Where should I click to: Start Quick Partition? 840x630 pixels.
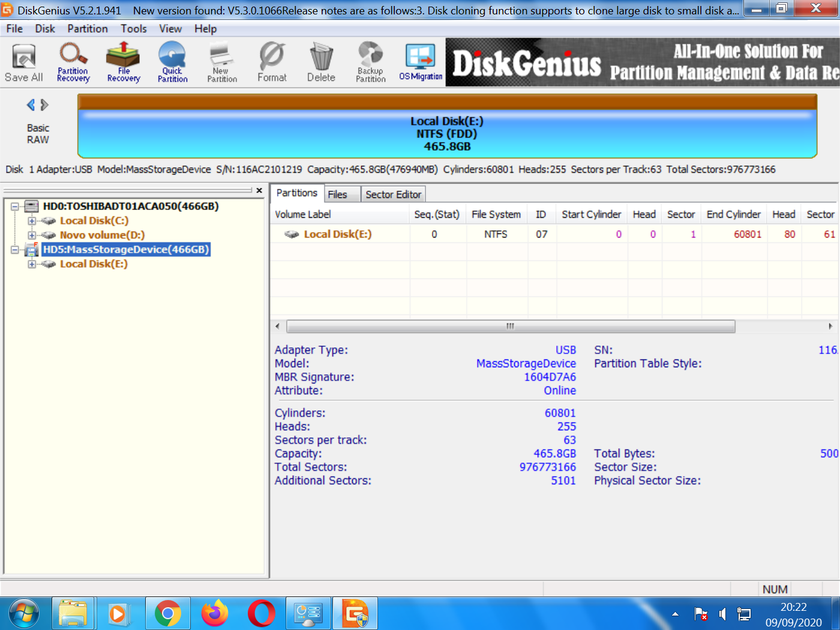click(x=173, y=62)
